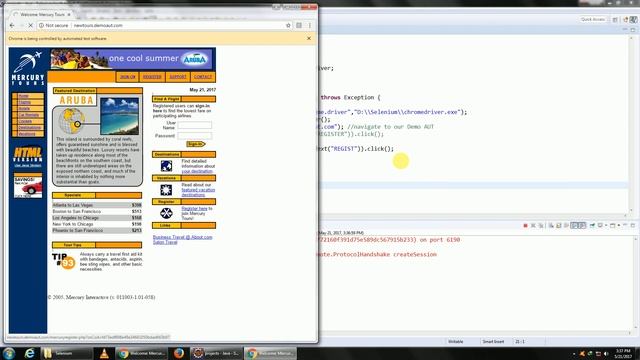Terminate the run with the red square icon
The image size is (640, 360).
pos(525,226)
